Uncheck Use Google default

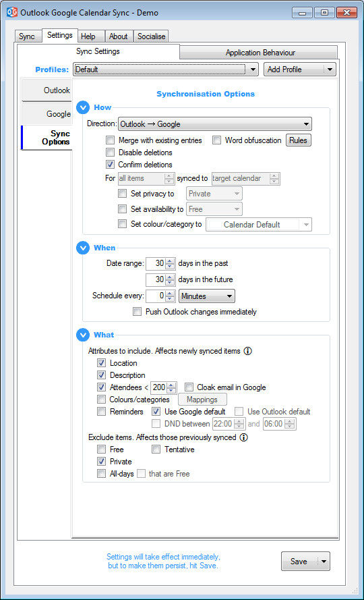[x=156, y=412]
